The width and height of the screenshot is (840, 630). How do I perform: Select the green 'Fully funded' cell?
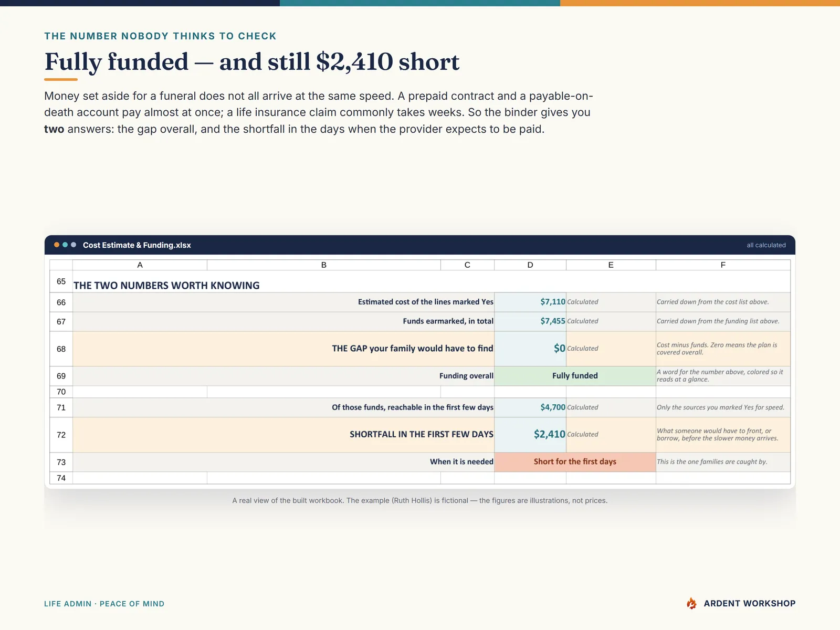(575, 376)
